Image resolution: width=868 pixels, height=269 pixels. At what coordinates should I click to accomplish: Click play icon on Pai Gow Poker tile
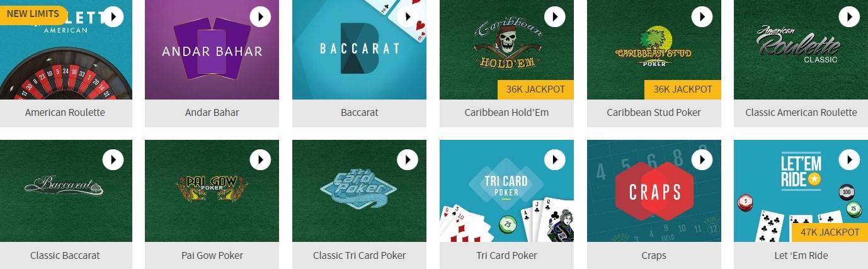point(260,159)
